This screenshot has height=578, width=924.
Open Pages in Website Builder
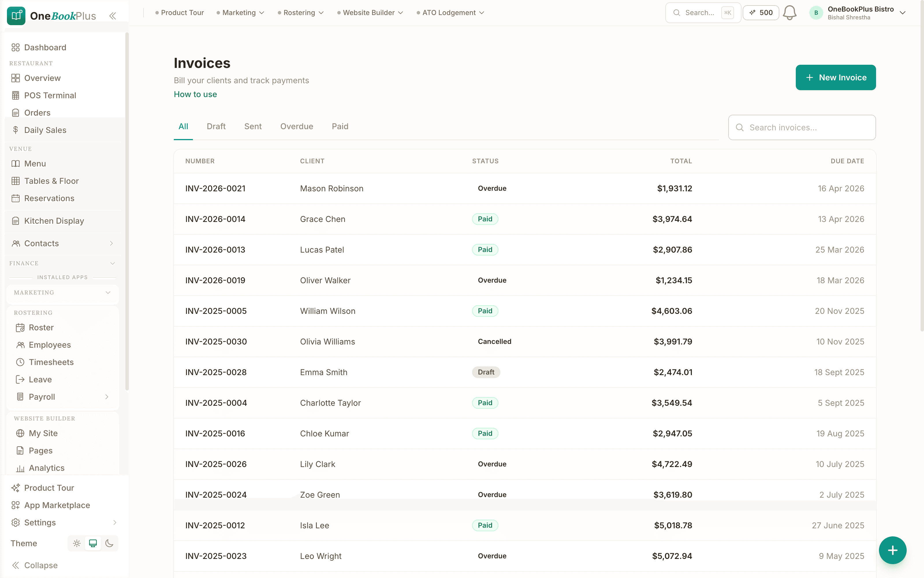(63, 451)
